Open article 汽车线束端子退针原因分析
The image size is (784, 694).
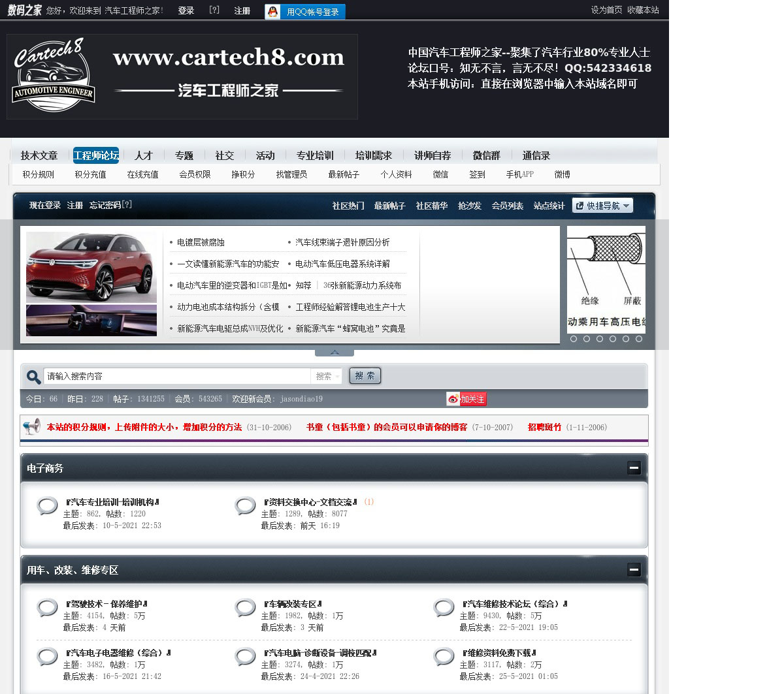(342, 242)
